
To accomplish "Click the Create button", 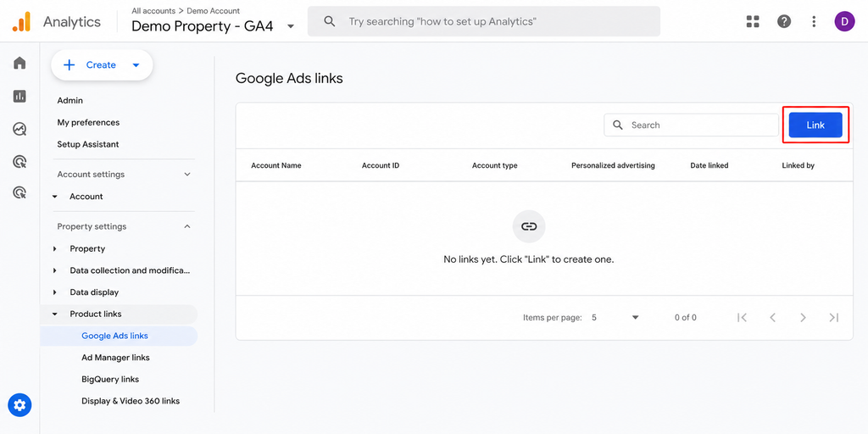I will [x=102, y=65].
